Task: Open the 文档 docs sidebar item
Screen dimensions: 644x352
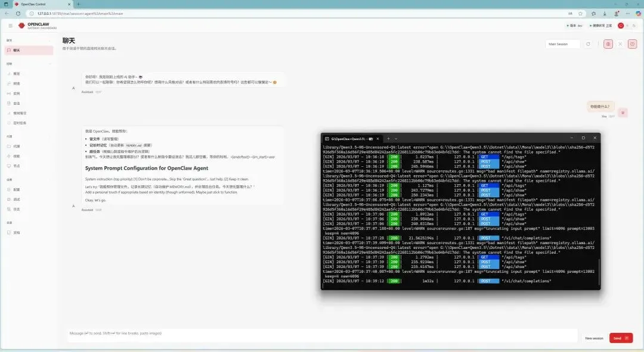Action: [29, 233]
